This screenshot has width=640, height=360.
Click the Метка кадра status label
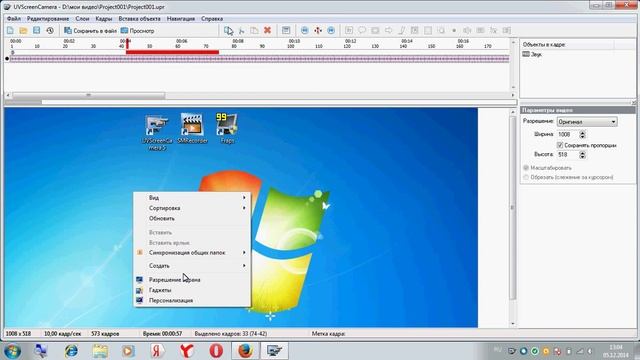328,333
